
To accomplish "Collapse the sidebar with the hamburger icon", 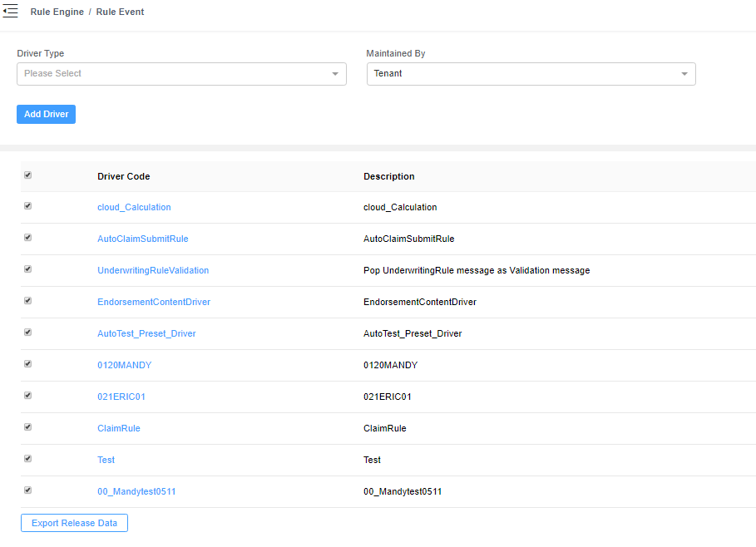I will (x=11, y=12).
